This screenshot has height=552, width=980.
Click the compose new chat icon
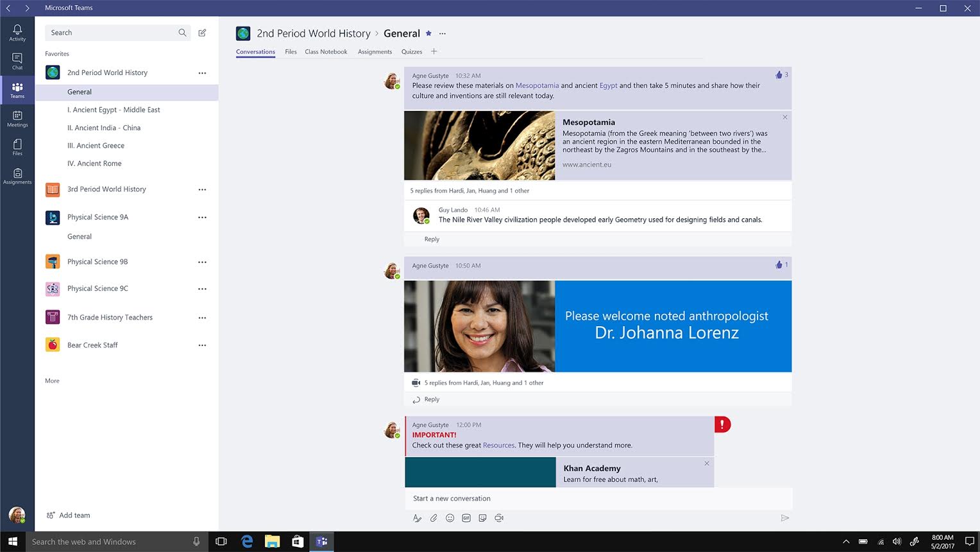[202, 33]
